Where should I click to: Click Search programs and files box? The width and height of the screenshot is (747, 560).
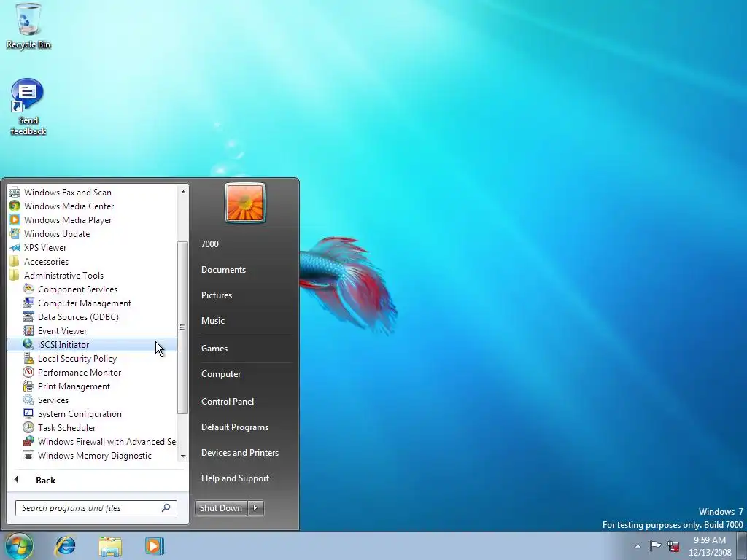point(96,508)
